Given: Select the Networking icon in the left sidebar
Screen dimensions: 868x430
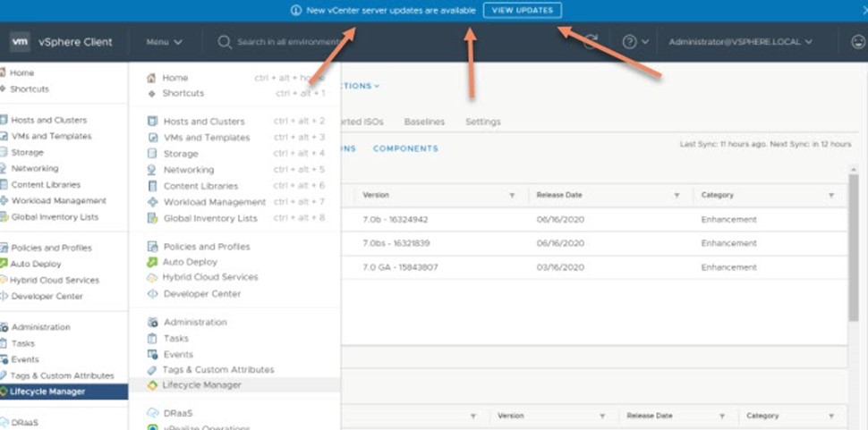Looking at the screenshot, I should click(x=4, y=168).
